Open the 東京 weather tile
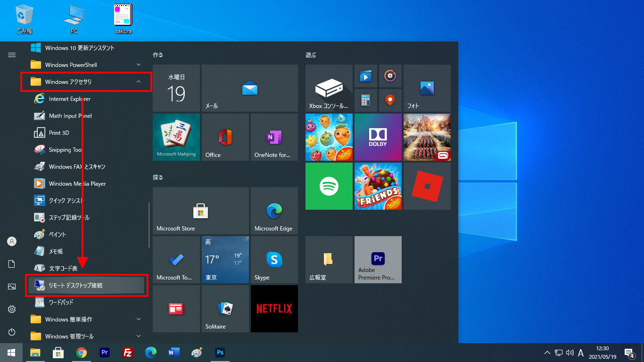The height and width of the screenshot is (362, 644). (x=225, y=260)
